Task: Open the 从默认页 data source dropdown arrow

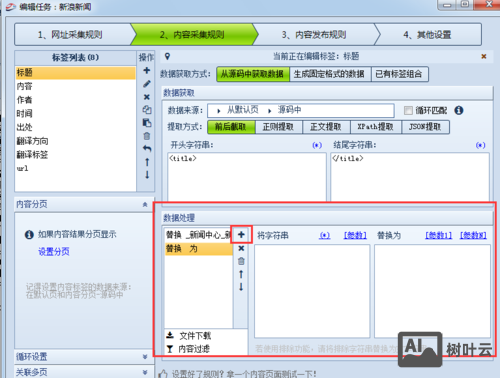Action: tap(219, 111)
